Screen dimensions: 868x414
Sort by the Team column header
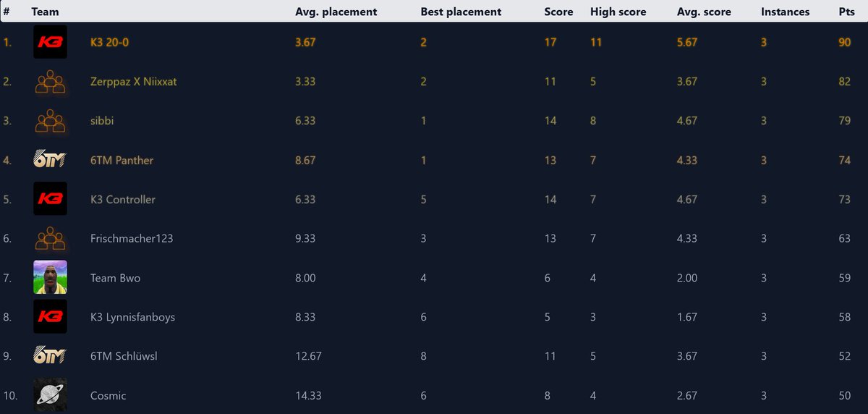pos(45,12)
